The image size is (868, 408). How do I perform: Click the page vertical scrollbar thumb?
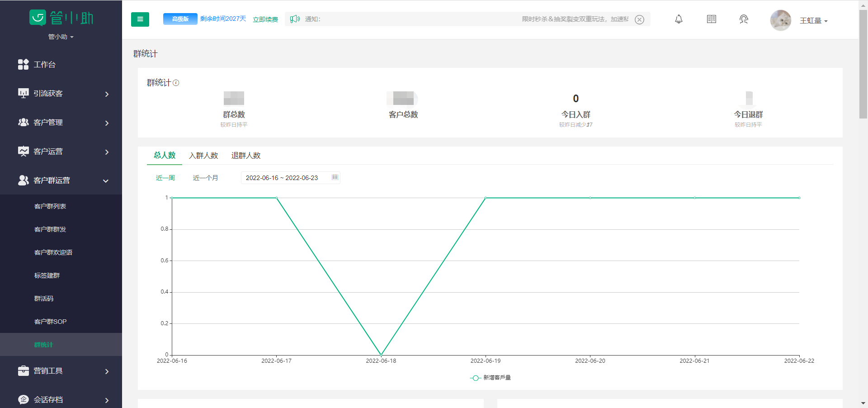[863, 63]
